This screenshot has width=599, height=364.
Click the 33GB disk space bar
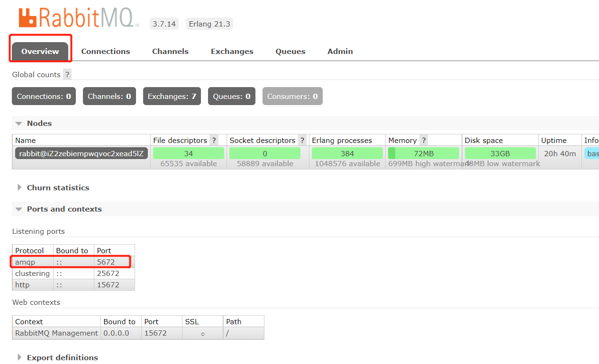click(500, 153)
